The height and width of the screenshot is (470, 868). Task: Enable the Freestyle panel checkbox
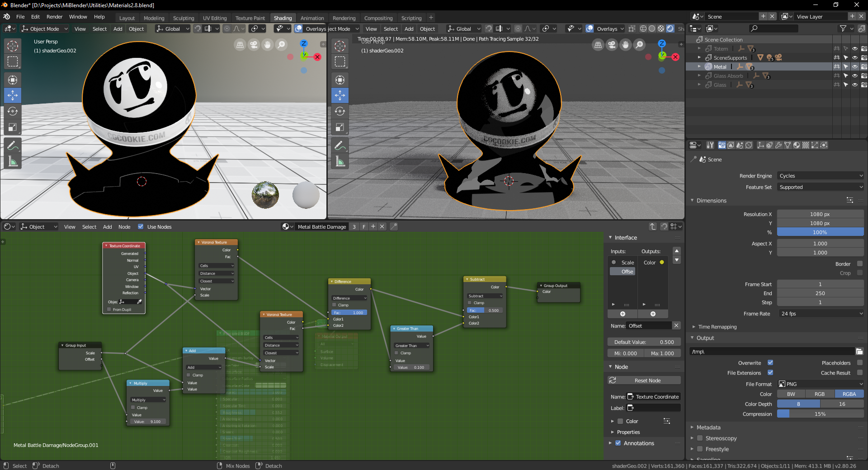click(700, 449)
